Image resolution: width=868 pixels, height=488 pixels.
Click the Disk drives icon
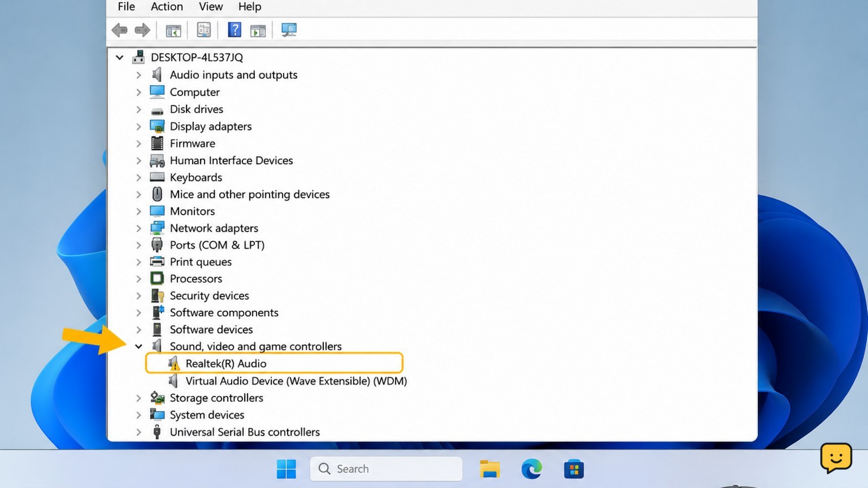(x=157, y=111)
